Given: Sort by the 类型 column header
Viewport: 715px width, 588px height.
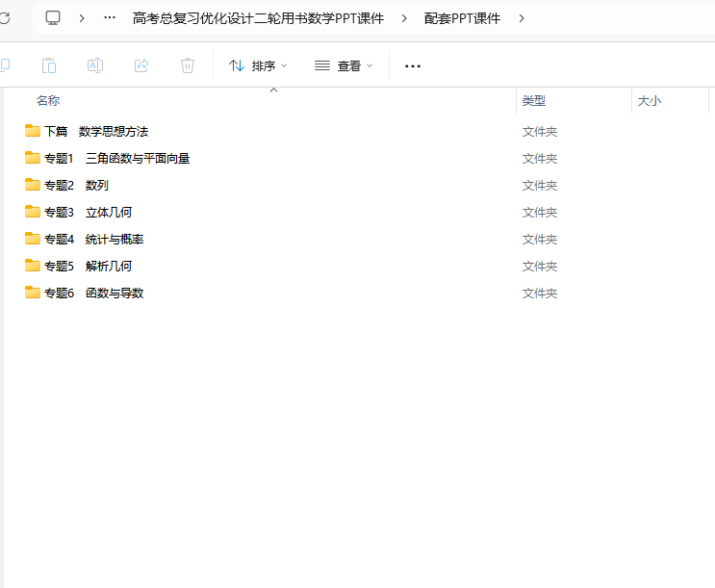Looking at the screenshot, I should pos(534,100).
